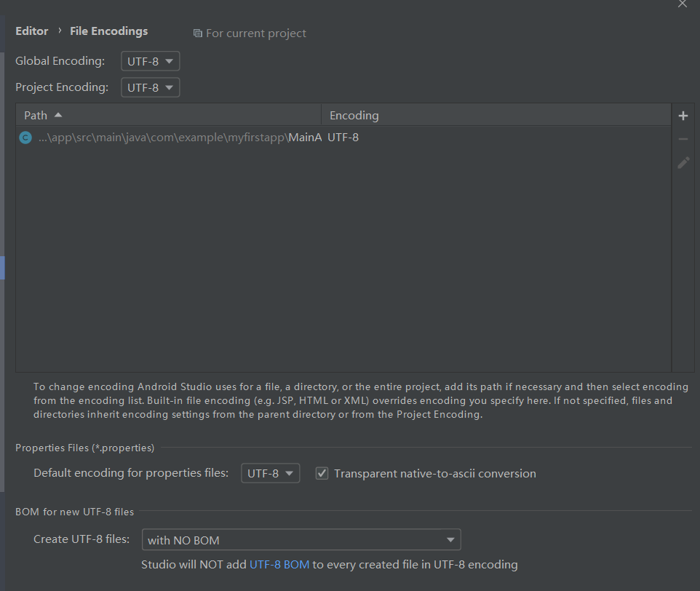Click the plus icon to add path
Screen dimensions: 700x591
coord(683,116)
